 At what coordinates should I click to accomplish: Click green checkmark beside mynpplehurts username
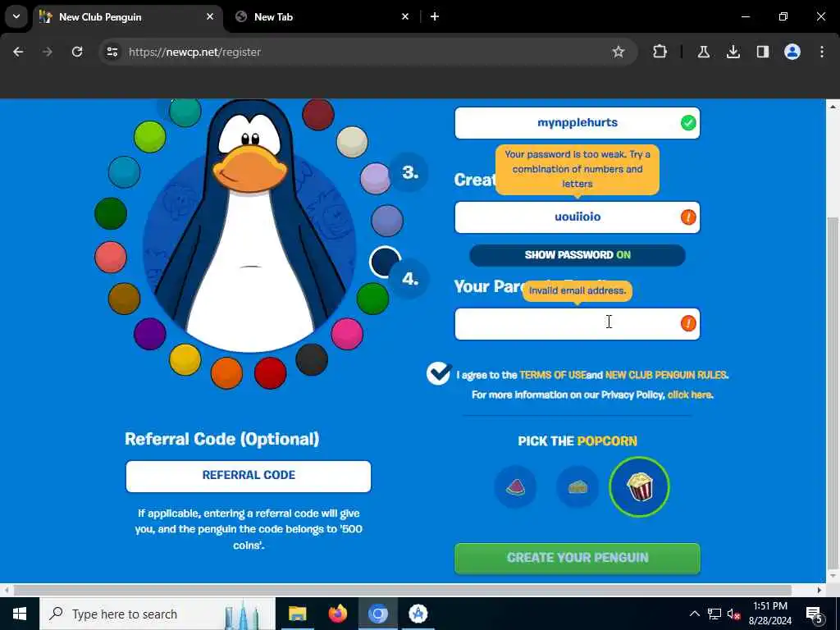click(688, 123)
